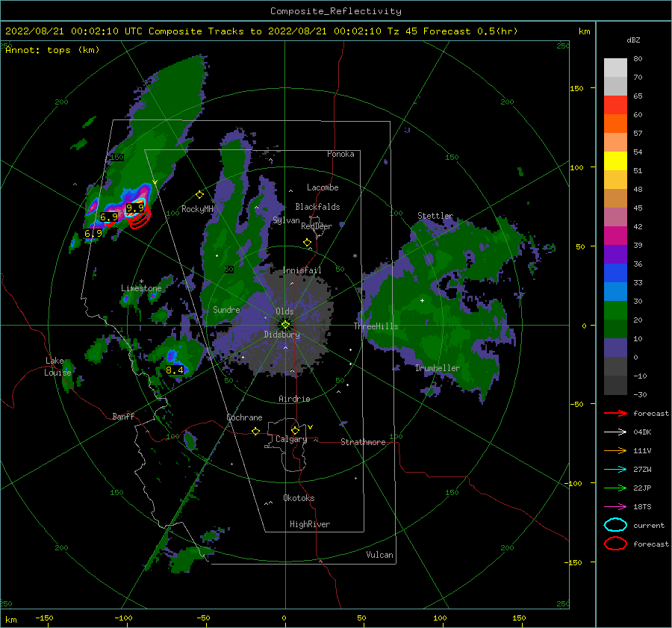Click the Olds town label
This screenshot has width=672, height=628.
284,311
